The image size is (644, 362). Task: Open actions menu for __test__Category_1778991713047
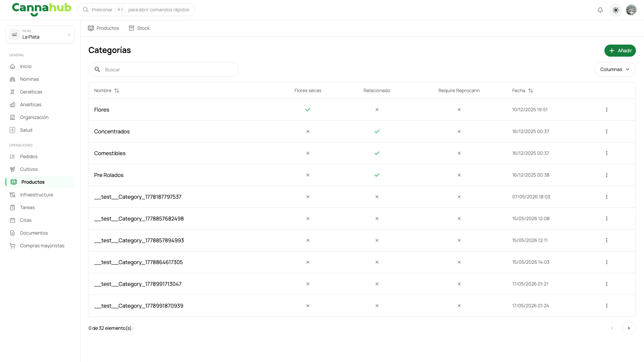606,284
